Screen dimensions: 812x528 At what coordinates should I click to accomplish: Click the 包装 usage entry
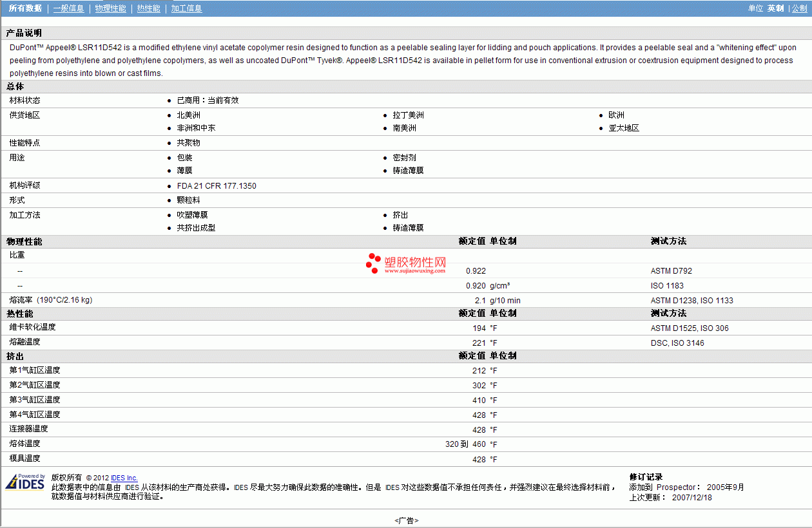click(184, 158)
